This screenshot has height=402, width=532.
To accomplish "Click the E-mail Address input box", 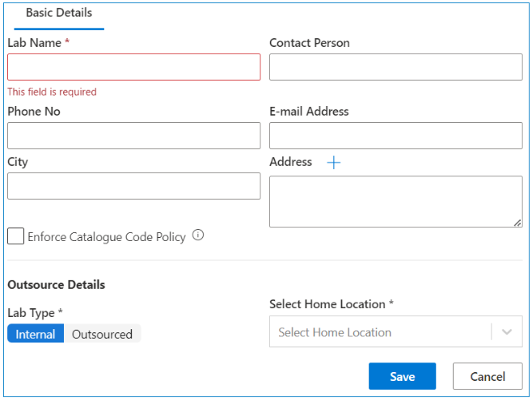I will tap(395, 136).
